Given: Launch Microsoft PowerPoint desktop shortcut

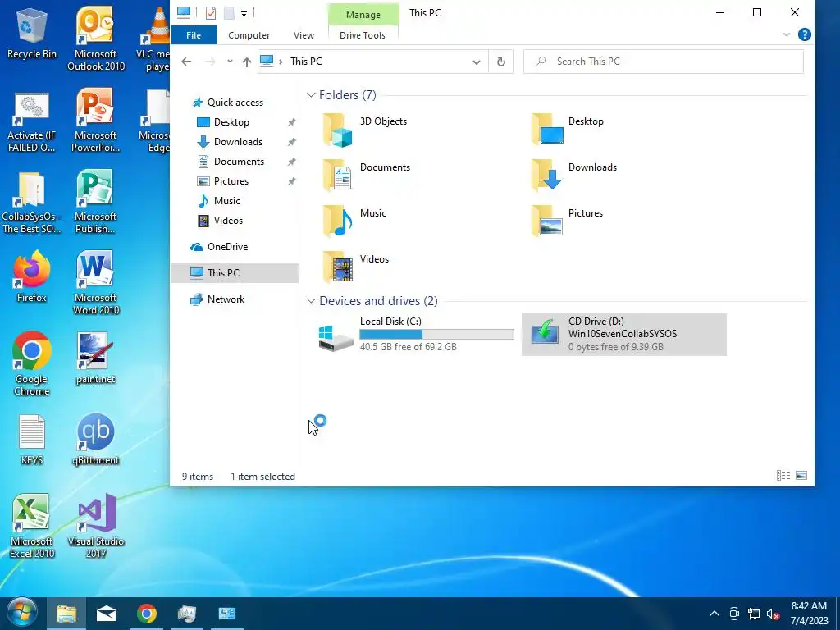Looking at the screenshot, I should (96, 120).
